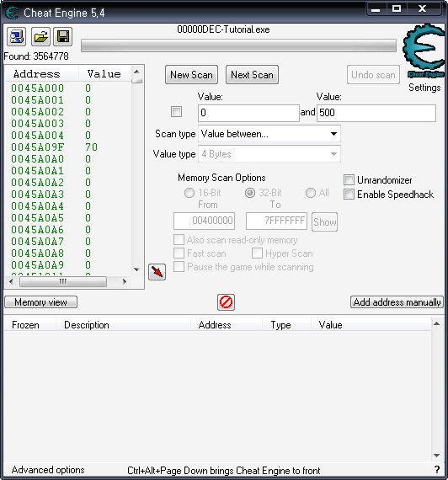Image resolution: width=448 pixels, height=480 pixels.
Task: Tick Pause the game while scanning
Action: pos(179,267)
